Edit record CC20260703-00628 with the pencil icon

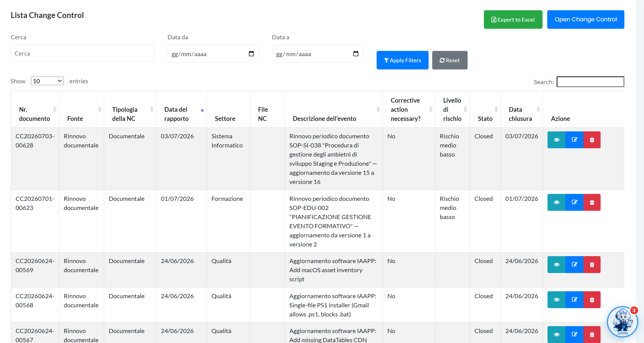click(574, 140)
